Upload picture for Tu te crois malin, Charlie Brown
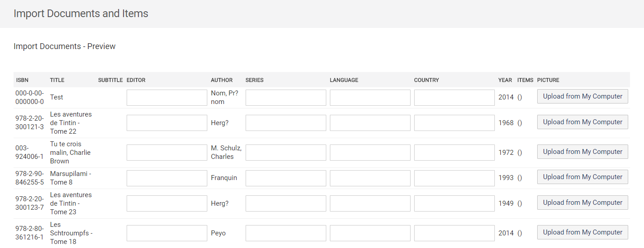 pos(582,152)
